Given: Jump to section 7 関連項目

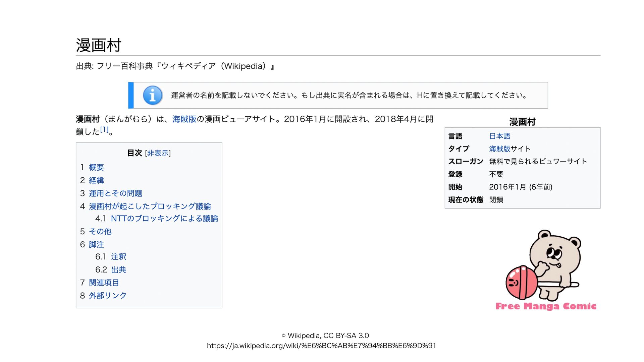Looking at the screenshot, I should pos(104,283).
